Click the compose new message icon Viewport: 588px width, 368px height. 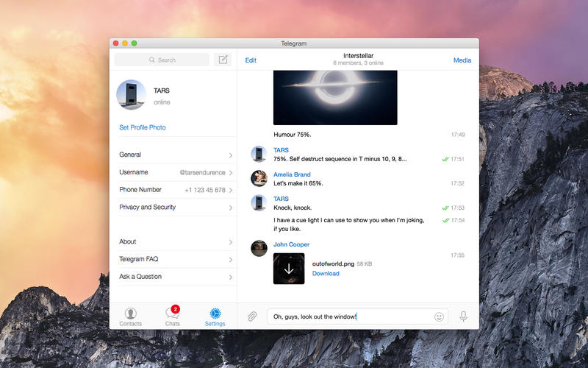223,60
